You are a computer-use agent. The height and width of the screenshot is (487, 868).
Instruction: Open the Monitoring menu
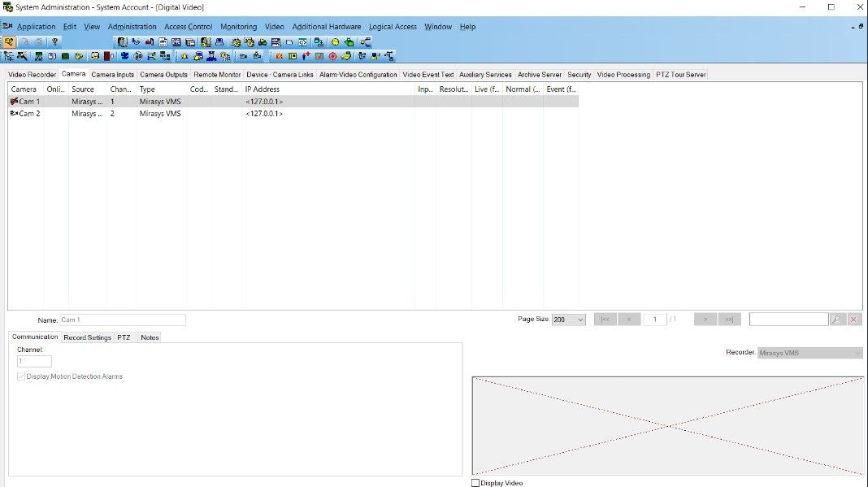(238, 26)
